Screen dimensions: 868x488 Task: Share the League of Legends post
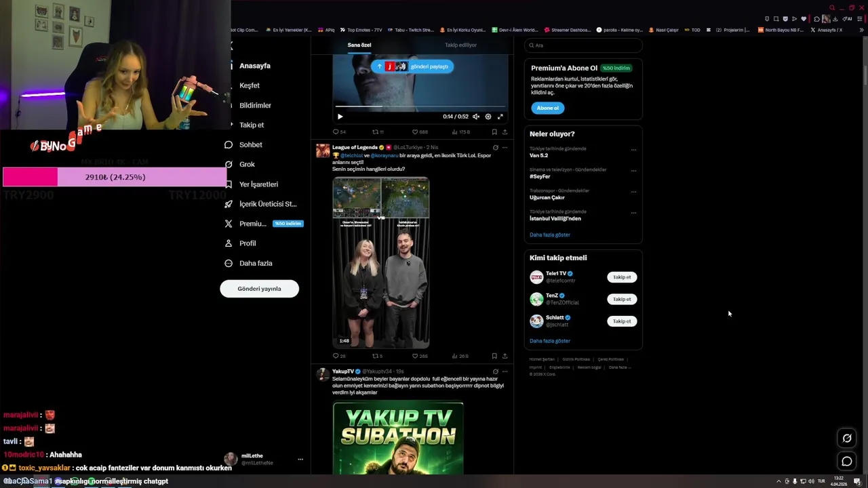tap(505, 356)
